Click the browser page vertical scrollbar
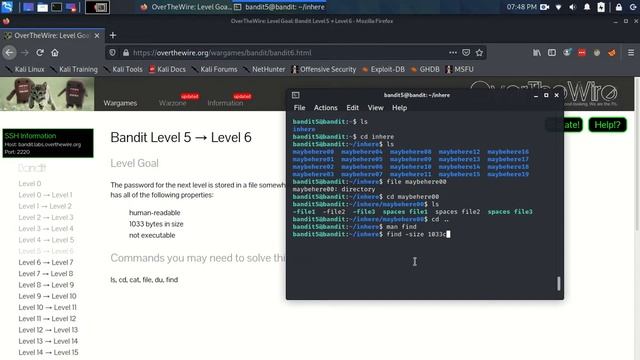 [x=637, y=155]
